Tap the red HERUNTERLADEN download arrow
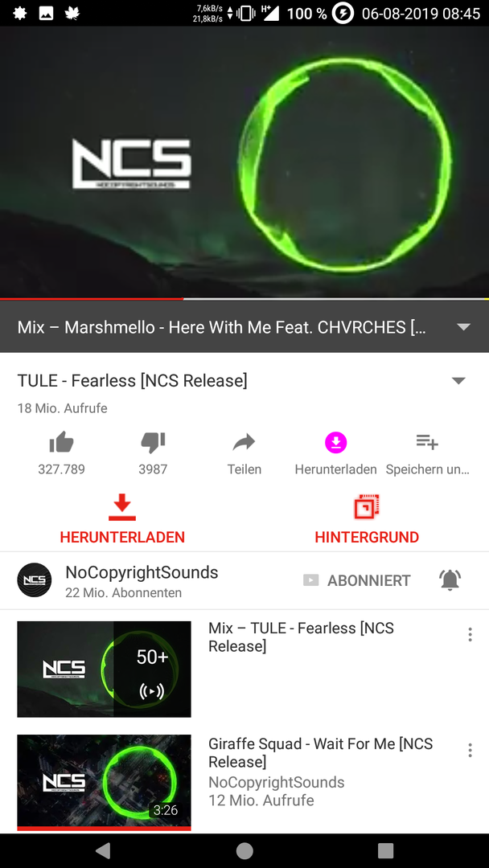This screenshot has width=489, height=868. tap(122, 508)
